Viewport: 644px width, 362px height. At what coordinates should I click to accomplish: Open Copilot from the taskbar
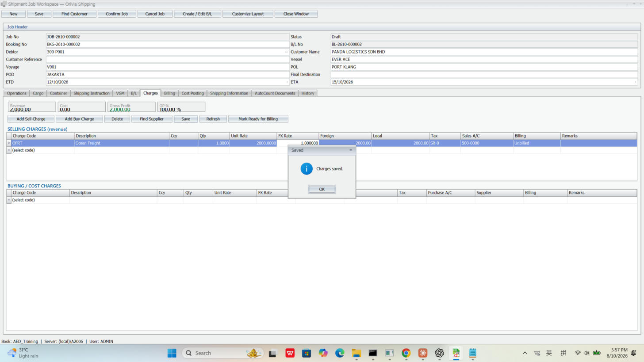(323, 353)
